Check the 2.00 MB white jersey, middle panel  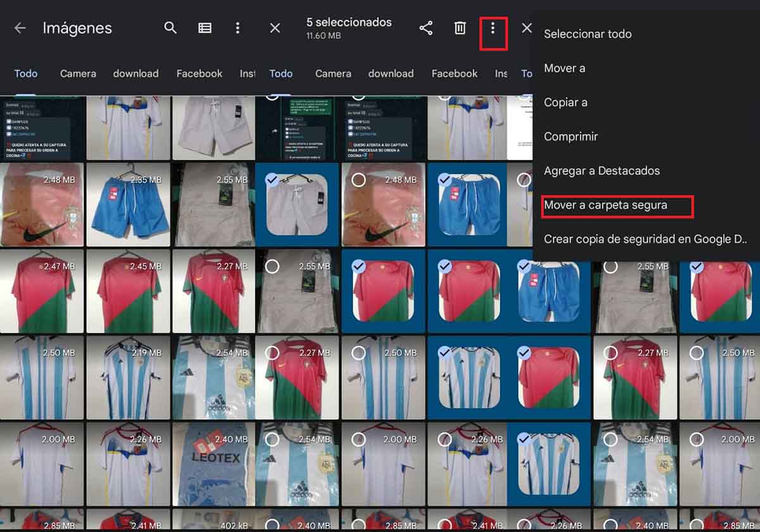coord(358,439)
